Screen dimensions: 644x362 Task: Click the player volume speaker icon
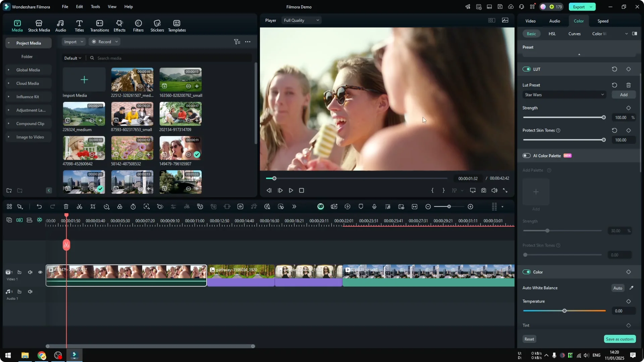tap(494, 190)
